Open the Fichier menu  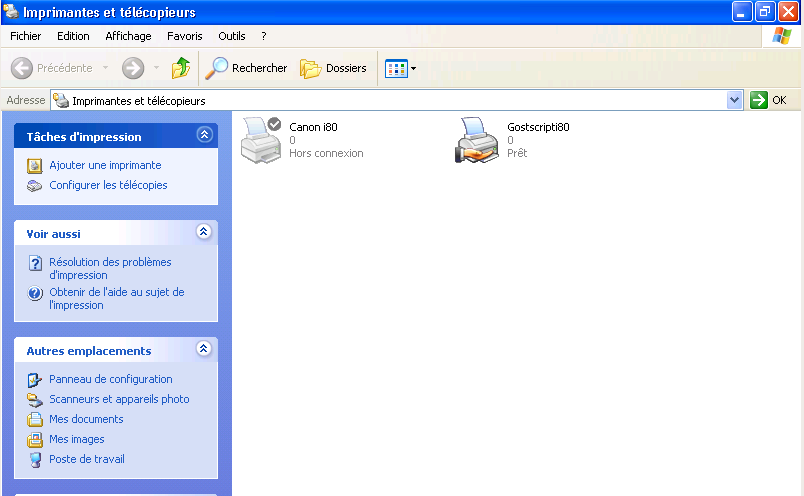coord(25,36)
